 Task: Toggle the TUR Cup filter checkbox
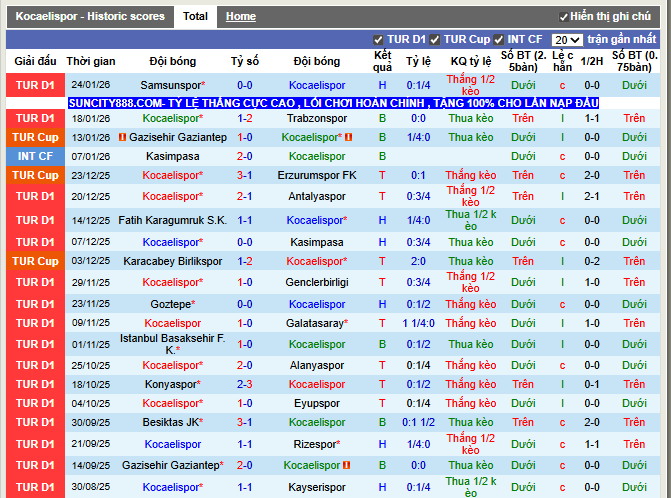pyautogui.click(x=435, y=40)
